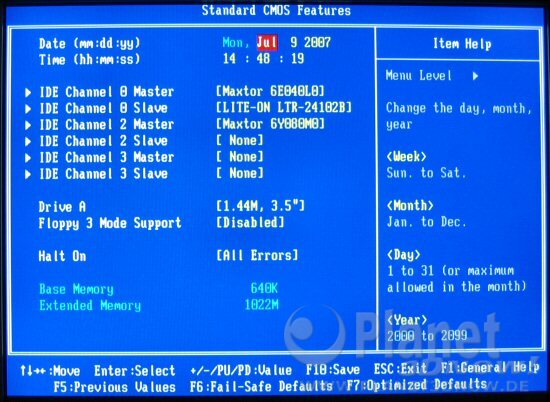Click the ESC:Exit hint
The width and height of the screenshot is (550, 402).
[x=400, y=369]
